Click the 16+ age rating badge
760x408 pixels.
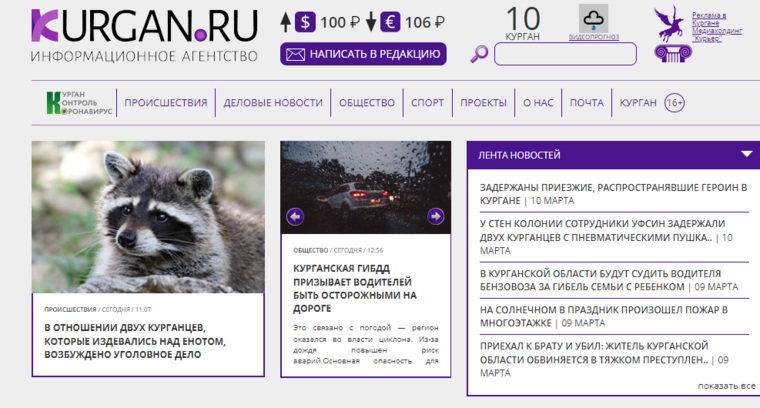tap(674, 103)
